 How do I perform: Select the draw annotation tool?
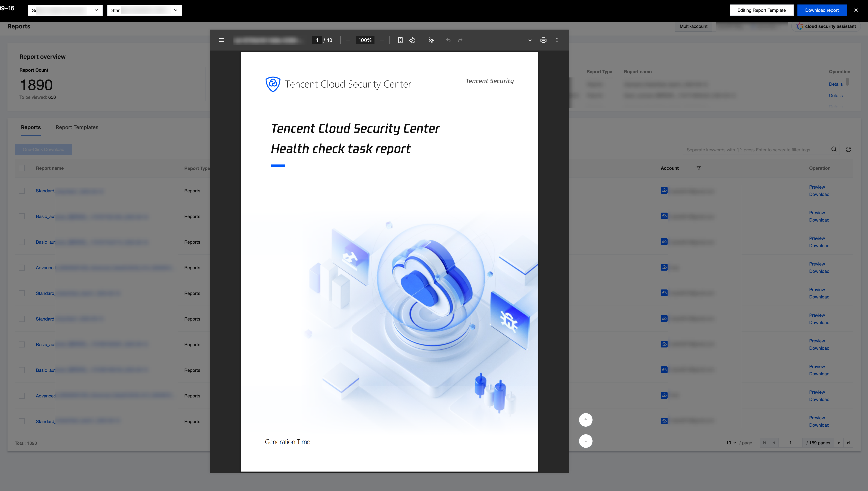point(431,40)
